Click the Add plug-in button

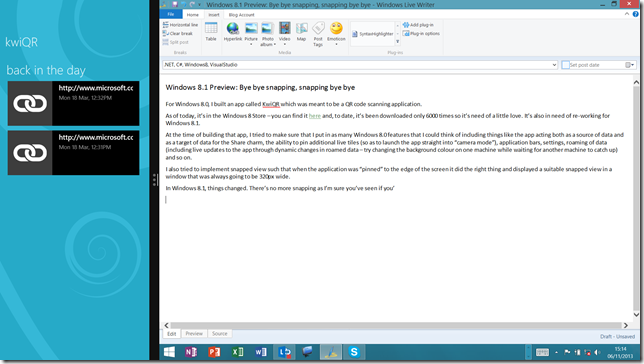point(418,25)
